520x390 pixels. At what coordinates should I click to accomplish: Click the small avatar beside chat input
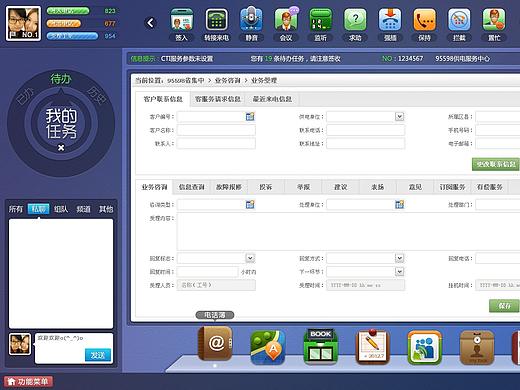[20, 344]
